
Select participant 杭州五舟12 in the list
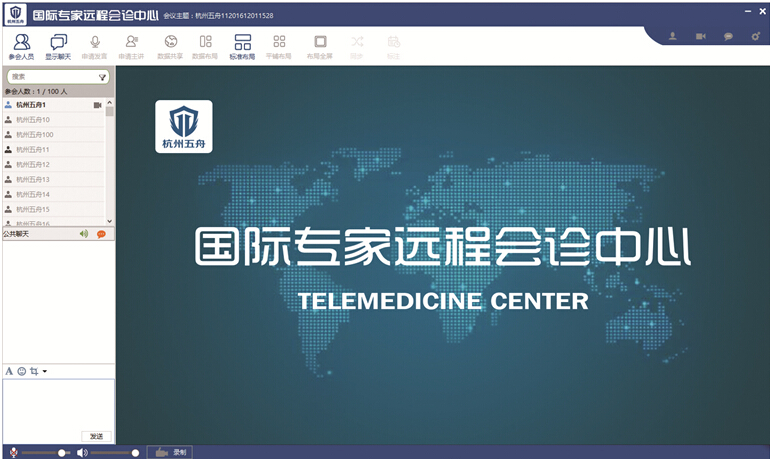pos(33,164)
